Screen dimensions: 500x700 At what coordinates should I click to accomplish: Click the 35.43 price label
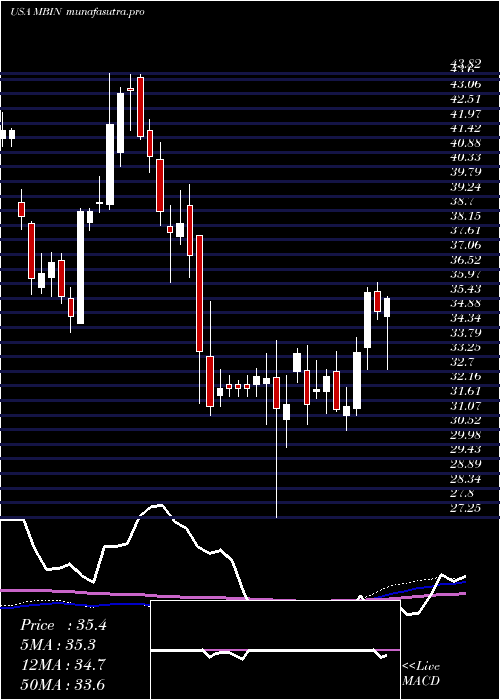[x=465, y=289]
